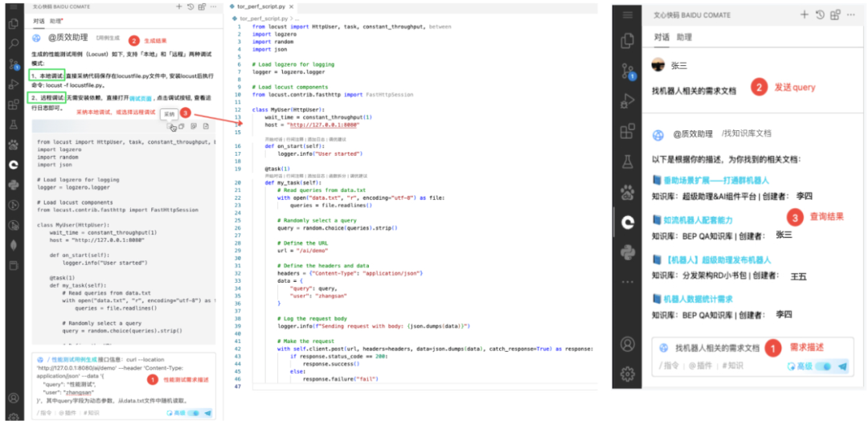The height and width of the screenshot is (425, 868).
Task: Click the 采纳 accept code icon
Action: (170, 126)
